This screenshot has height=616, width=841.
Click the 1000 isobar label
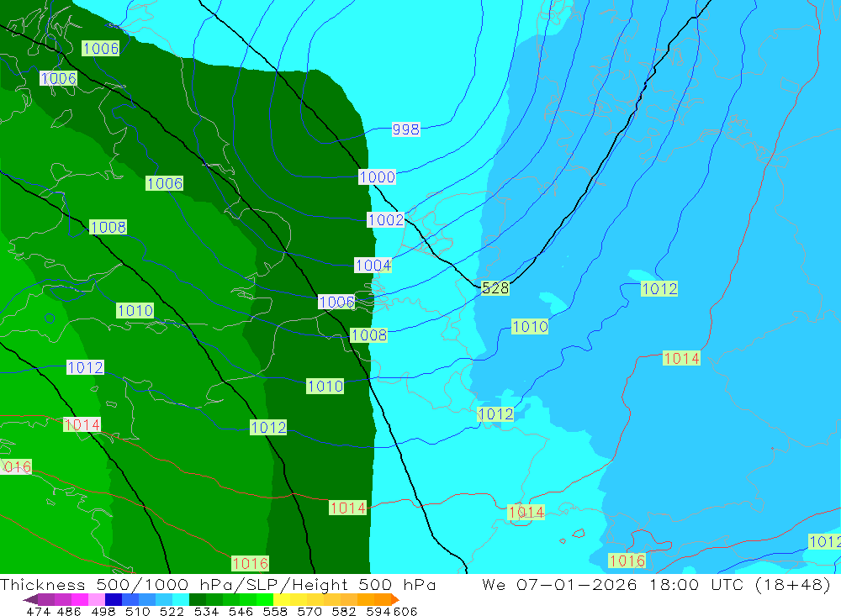coord(377,177)
